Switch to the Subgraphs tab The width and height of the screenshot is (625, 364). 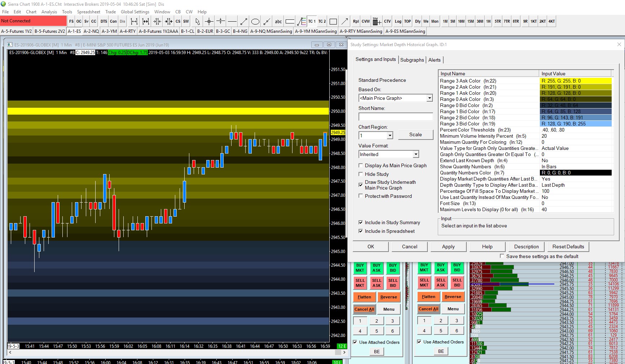(x=412, y=60)
